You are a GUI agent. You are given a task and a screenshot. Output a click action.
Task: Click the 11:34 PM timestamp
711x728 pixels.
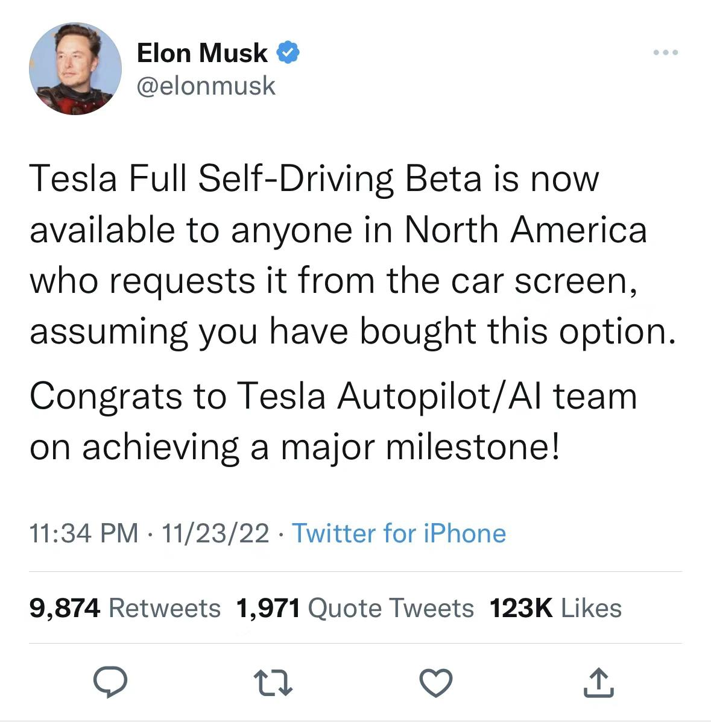(x=84, y=533)
